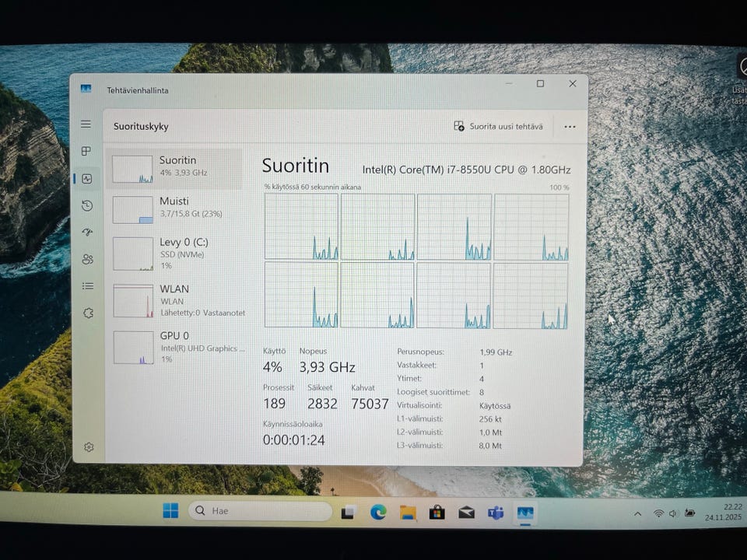Select the Muisti memory resource entry
The width and height of the screenshot is (747, 560).
click(x=174, y=208)
